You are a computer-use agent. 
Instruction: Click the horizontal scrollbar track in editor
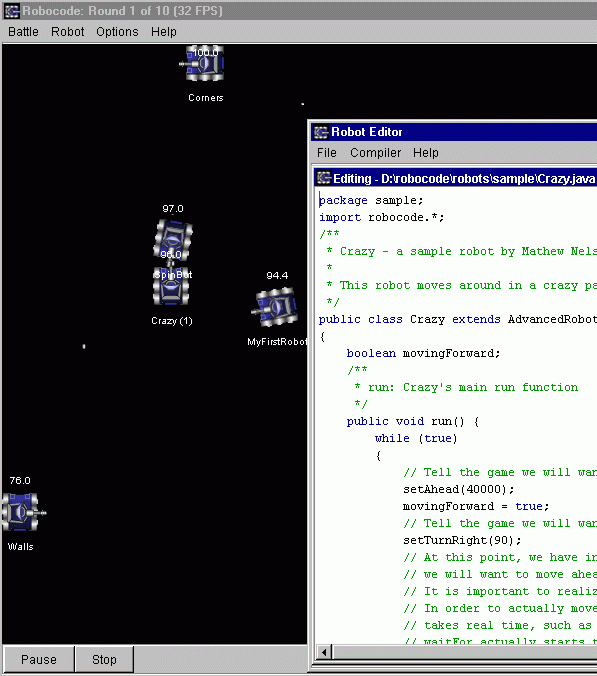465,652
